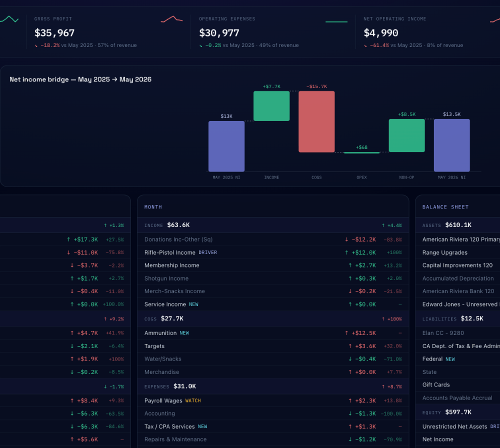Open the Gross Profit sparkline chart
The height and width of the screenshot is (448, 500).
point(172,19)
